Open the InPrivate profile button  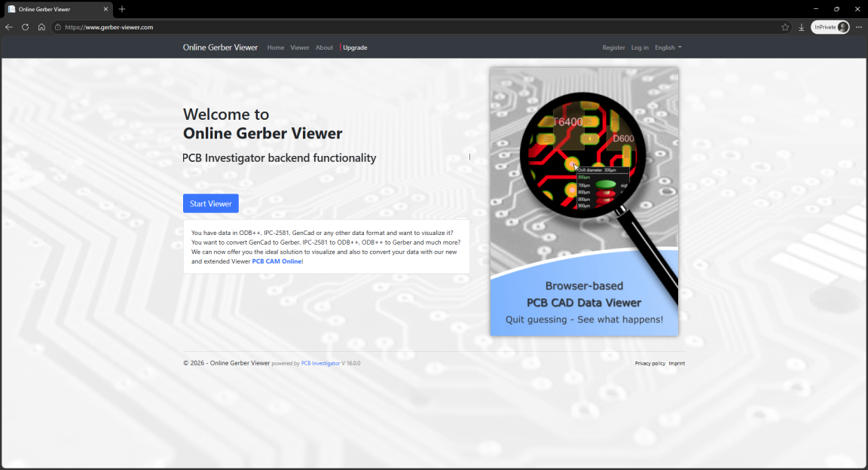tap(830, 27)
